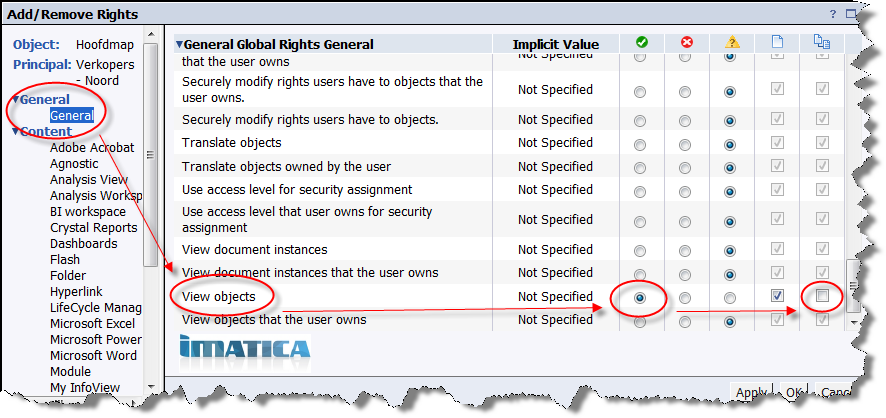This screenshot has height=418, width=886.
Task: Collapse the Content tree section
Action: [x=16, y=132]
